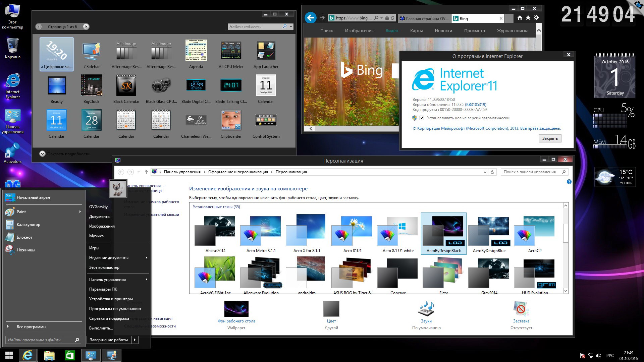Open KB3185319 update link
Screen dimensions: 644x362
point(475,105)
